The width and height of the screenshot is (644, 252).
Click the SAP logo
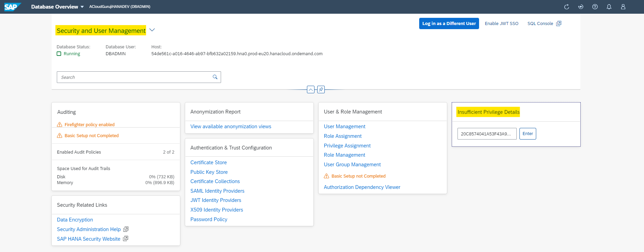tap(12, 7)
